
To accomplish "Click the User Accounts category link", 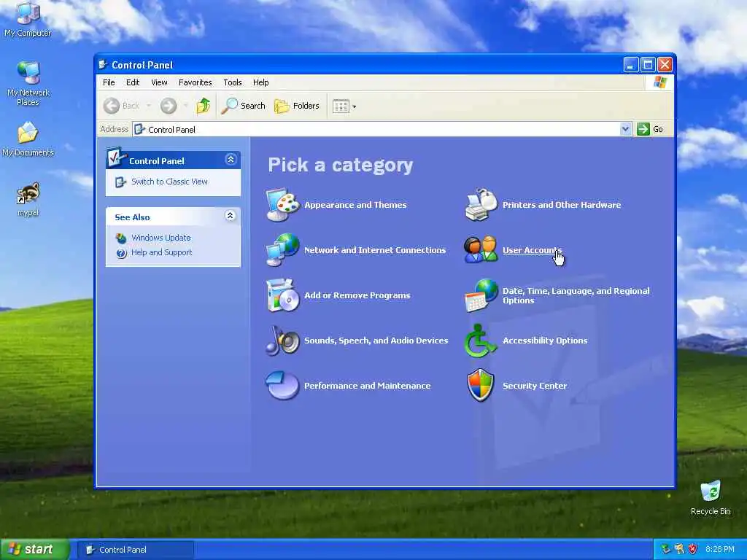I will click(532, 250).
